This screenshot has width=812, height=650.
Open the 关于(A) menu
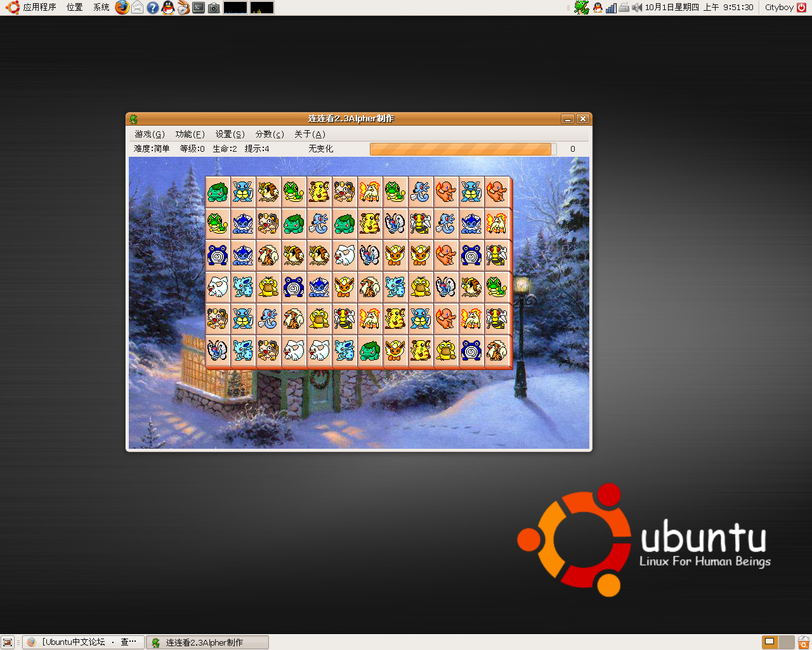pos(310,134)
